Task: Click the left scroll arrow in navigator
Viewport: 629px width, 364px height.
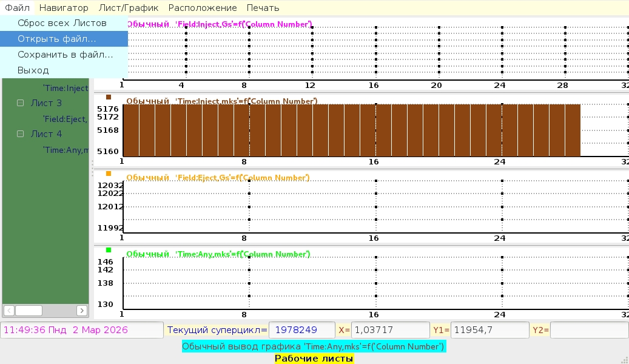Action: point(9,311)
